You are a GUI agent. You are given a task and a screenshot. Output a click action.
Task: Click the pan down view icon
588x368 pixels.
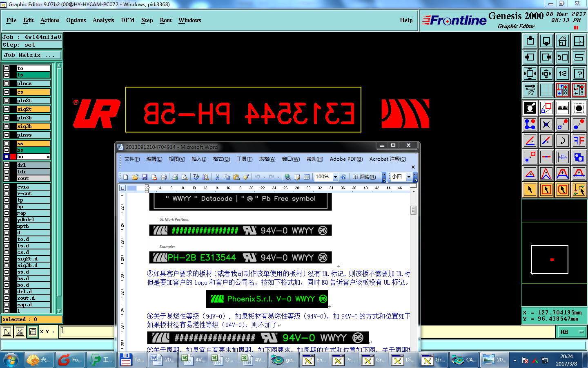(x=546, y=41)
